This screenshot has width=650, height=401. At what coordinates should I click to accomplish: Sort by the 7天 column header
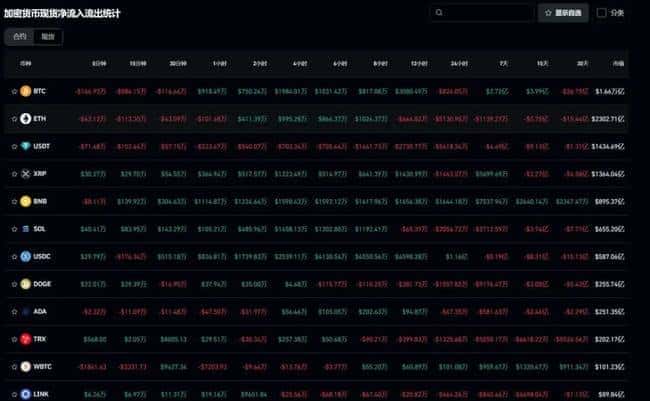(x=502, y=63)
